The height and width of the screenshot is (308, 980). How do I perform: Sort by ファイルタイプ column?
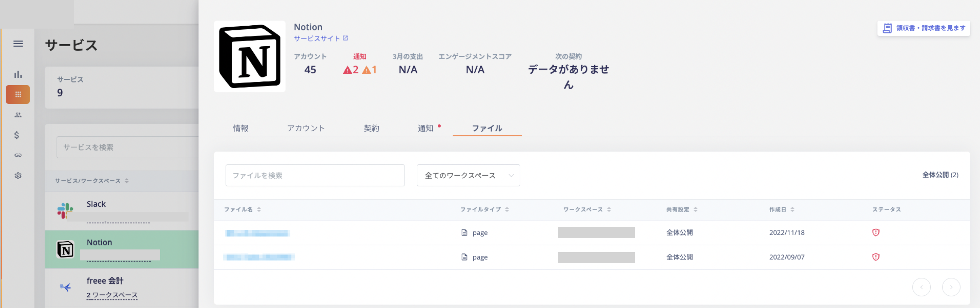(x=484, y=209)
